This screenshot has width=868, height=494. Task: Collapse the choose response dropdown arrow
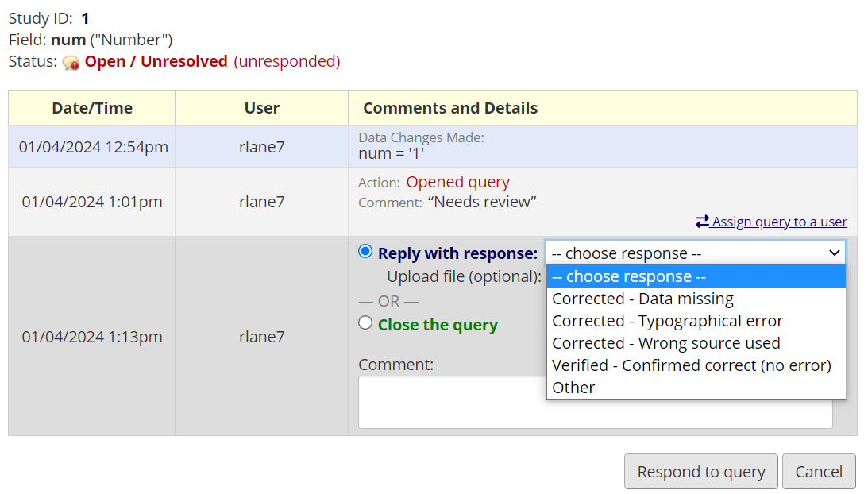pyautogui.click(x=834, y=253)
